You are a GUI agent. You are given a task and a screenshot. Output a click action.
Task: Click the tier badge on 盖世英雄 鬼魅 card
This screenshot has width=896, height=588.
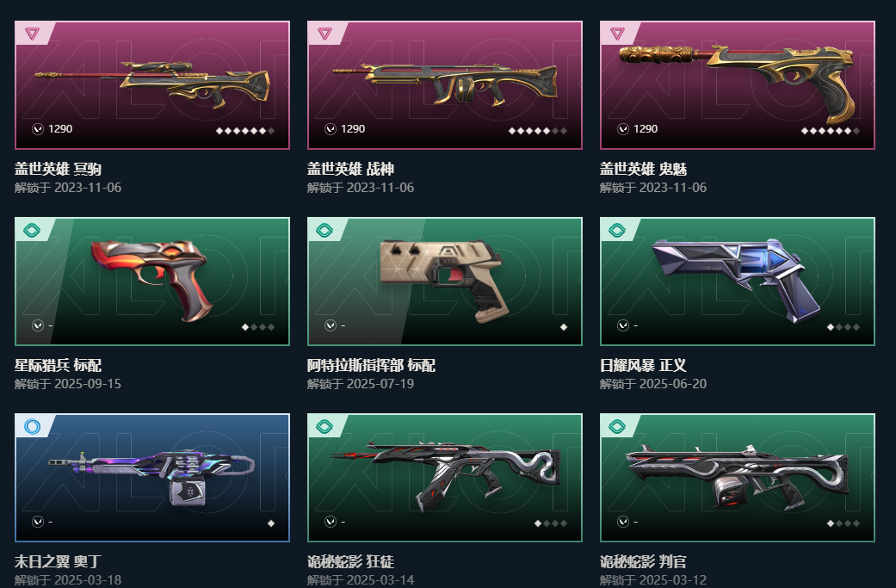click(x=617, y=34)
